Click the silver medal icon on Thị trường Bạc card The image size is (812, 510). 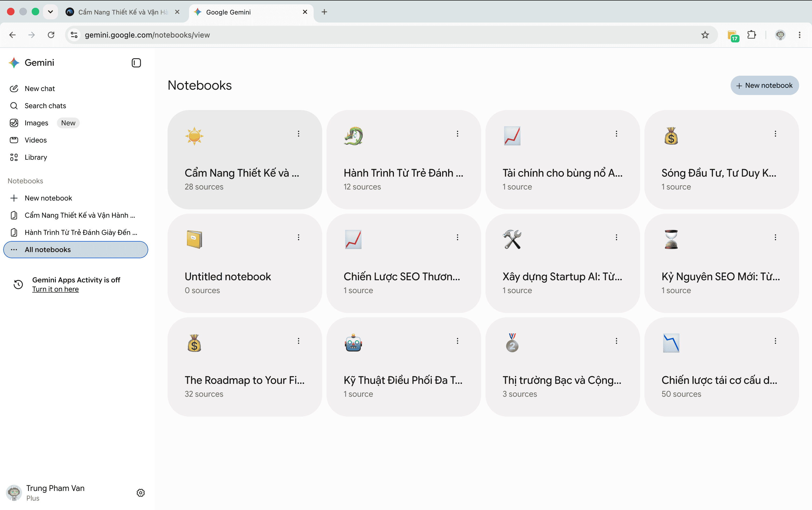click(x=512, y=343)
